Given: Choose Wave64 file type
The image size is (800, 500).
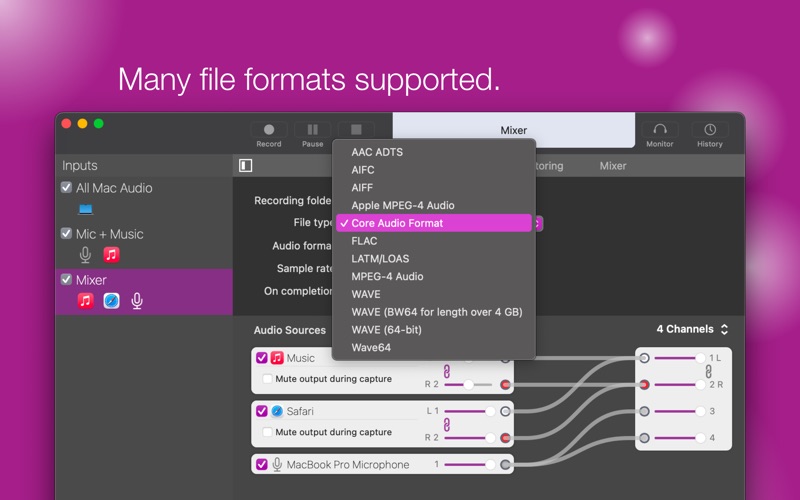Looking at the screenshot, I should 434,347.
